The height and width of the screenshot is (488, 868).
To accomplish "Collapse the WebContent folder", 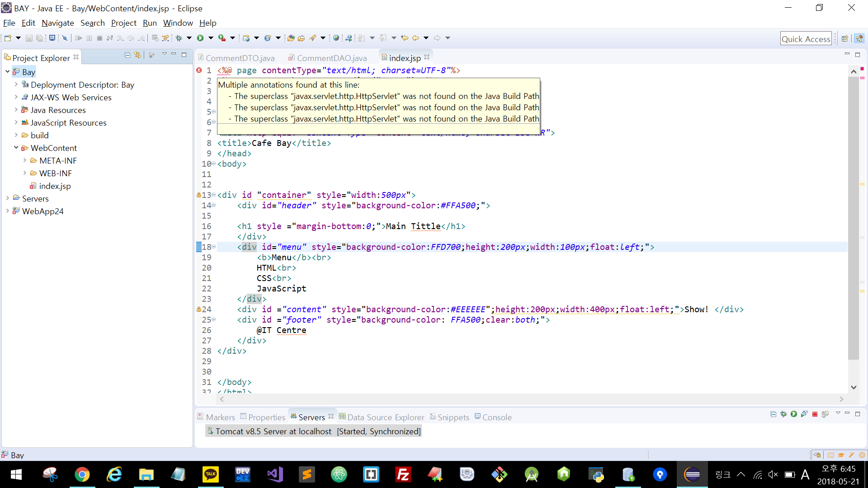I will point(16,148).
